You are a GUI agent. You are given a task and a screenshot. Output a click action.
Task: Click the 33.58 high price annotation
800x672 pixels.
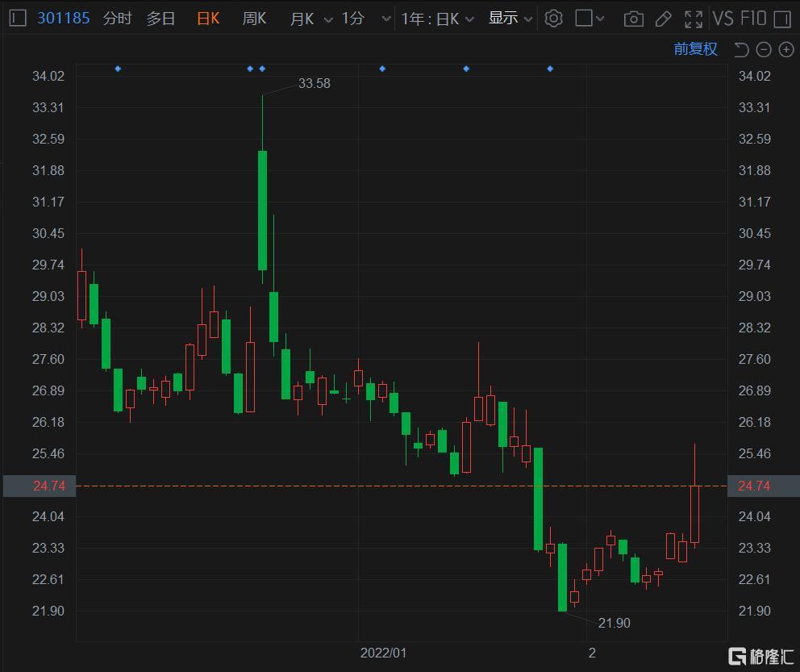click(x=315, y=83)
